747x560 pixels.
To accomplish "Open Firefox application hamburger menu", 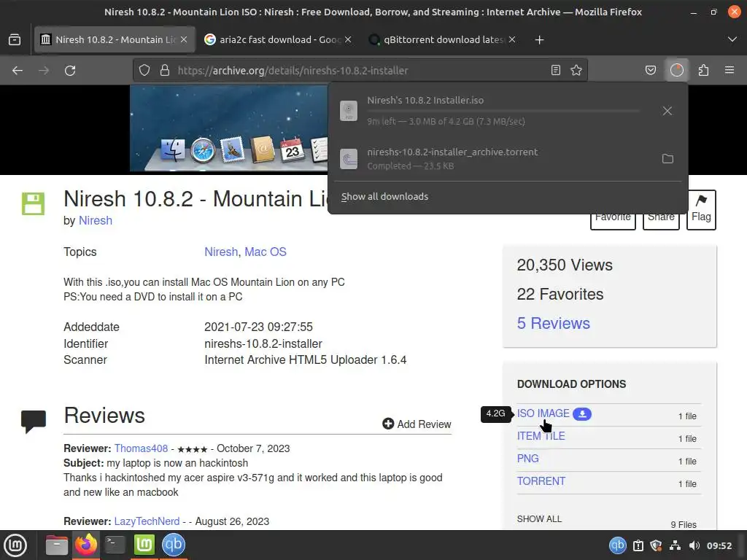I will click(x=729, y=71).
